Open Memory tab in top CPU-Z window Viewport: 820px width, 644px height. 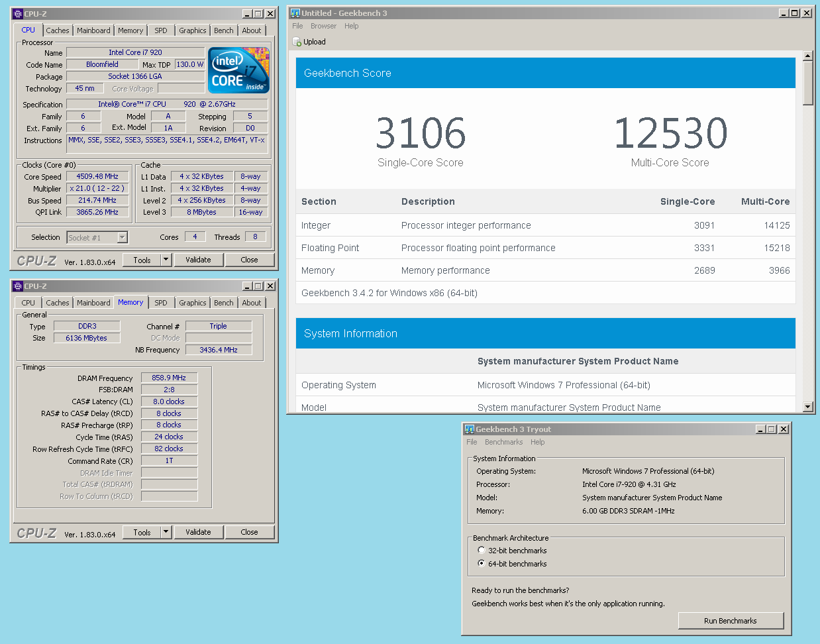(130, 30)
